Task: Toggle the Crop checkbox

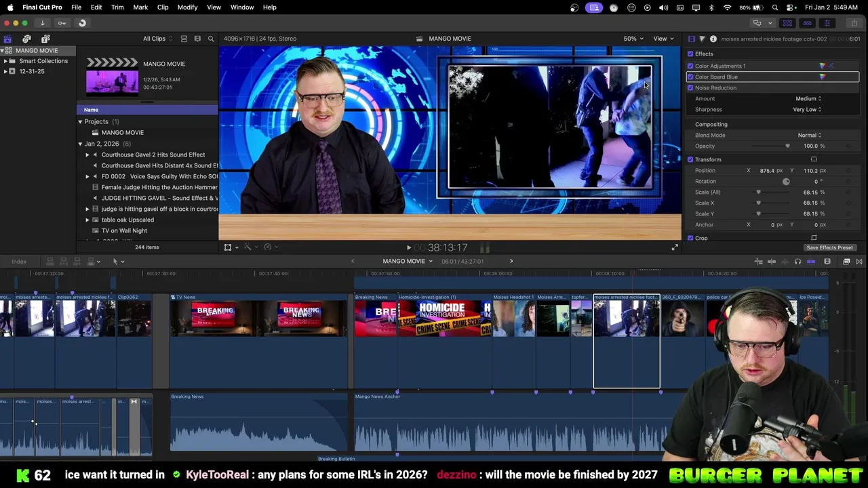Action: pos(690,238)
